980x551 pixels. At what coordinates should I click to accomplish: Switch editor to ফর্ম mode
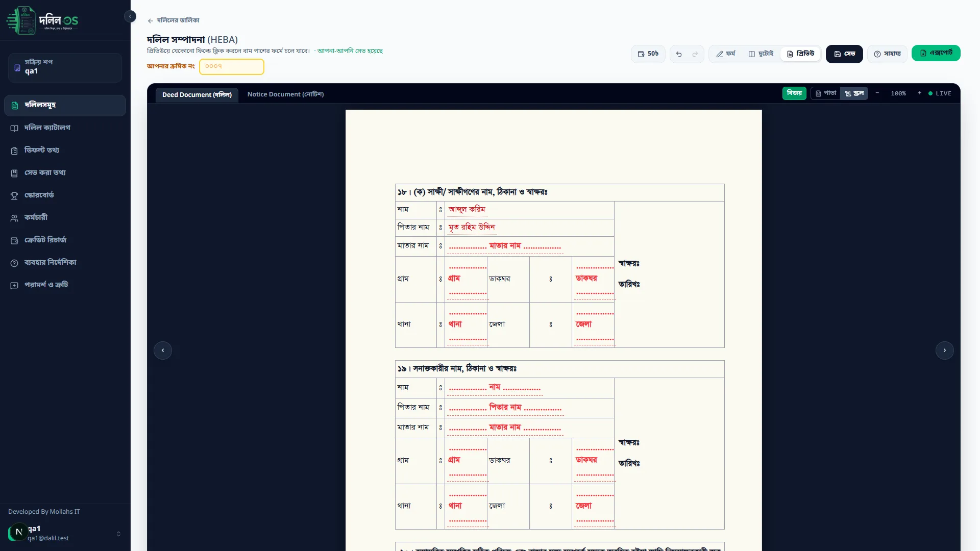pos(726,54)
